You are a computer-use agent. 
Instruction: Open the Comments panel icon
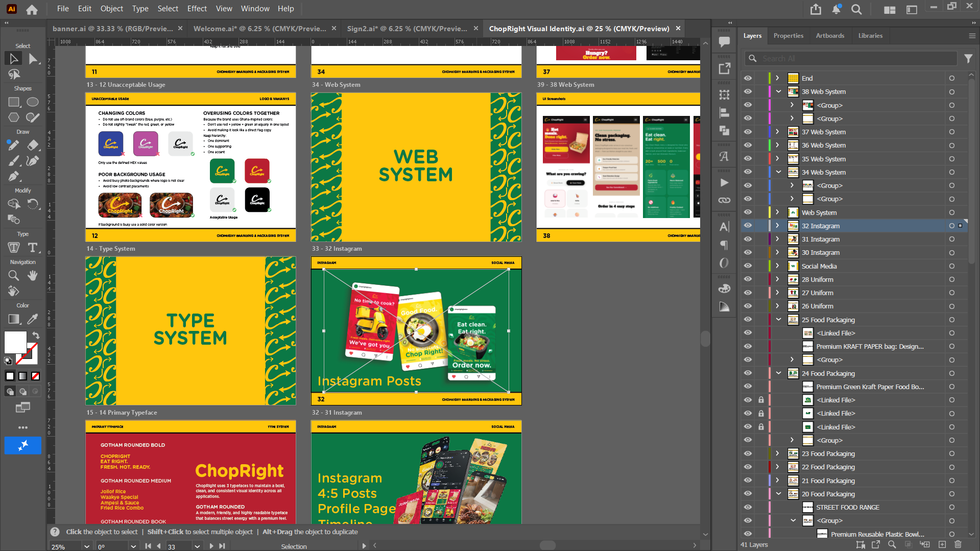pos(724,42)
